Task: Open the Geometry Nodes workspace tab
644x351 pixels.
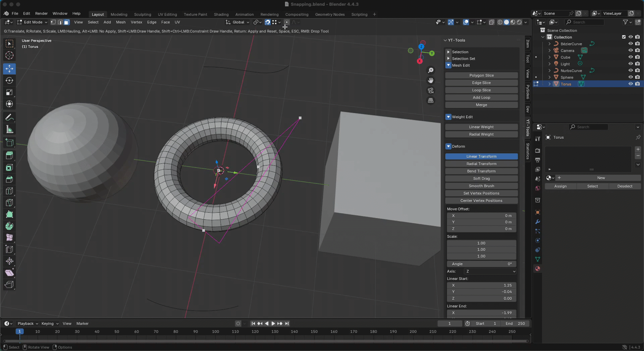Action: (x=330, y=14)
